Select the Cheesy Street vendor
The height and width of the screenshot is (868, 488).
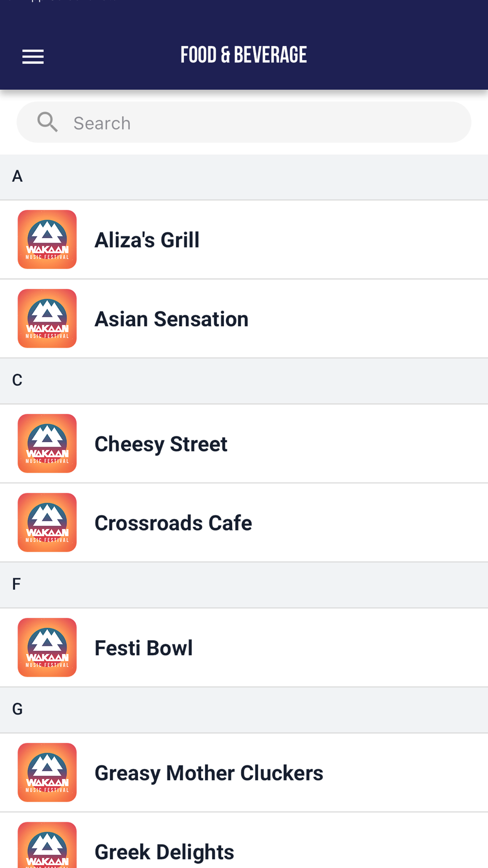click(244, 444)
